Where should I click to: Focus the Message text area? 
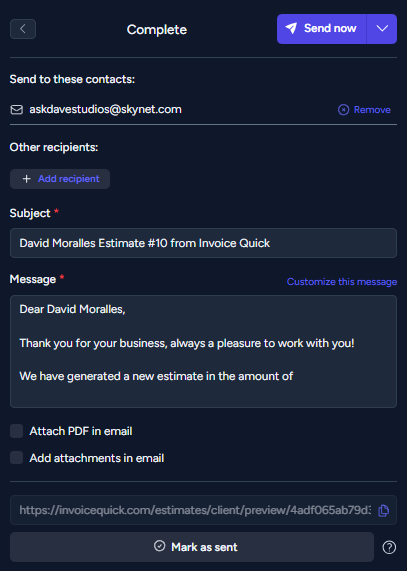tap(203, 351)
